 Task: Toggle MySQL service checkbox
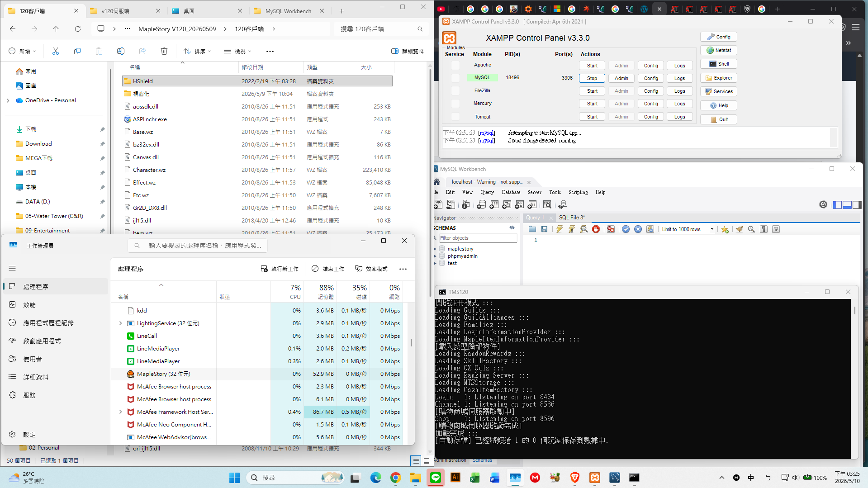(x=455, y=78)
